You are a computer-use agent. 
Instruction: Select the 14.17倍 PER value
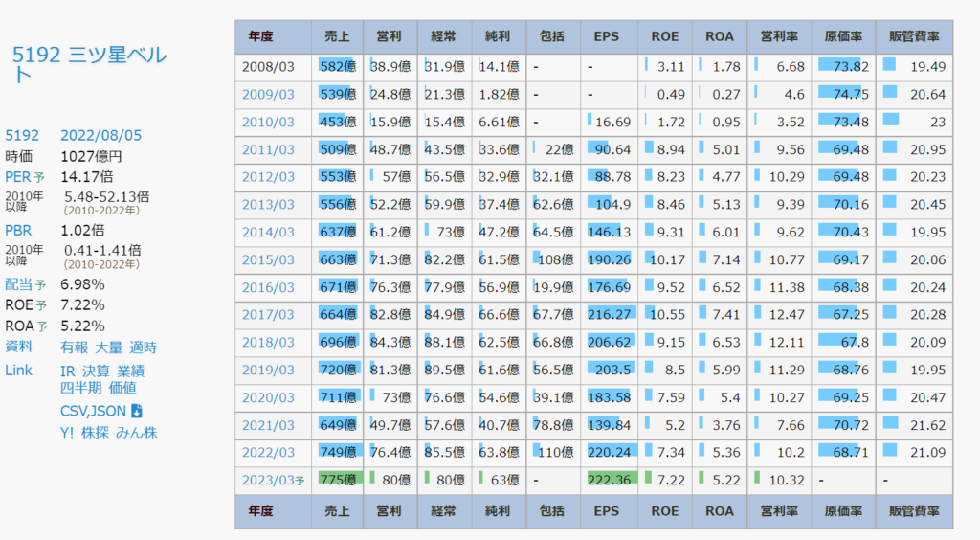coord(87,177)
